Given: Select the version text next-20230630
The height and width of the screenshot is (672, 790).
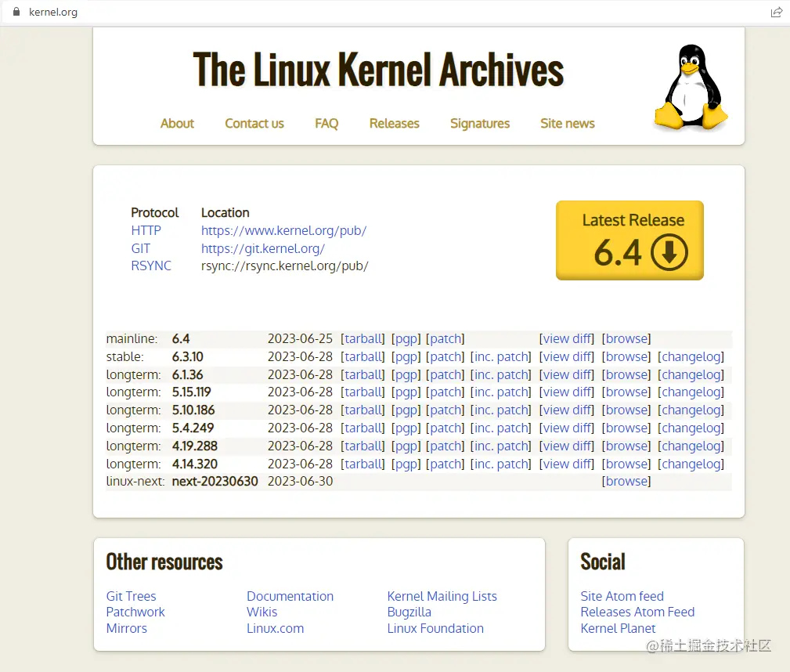Looking at the screenshot, I should coord(215,482).
